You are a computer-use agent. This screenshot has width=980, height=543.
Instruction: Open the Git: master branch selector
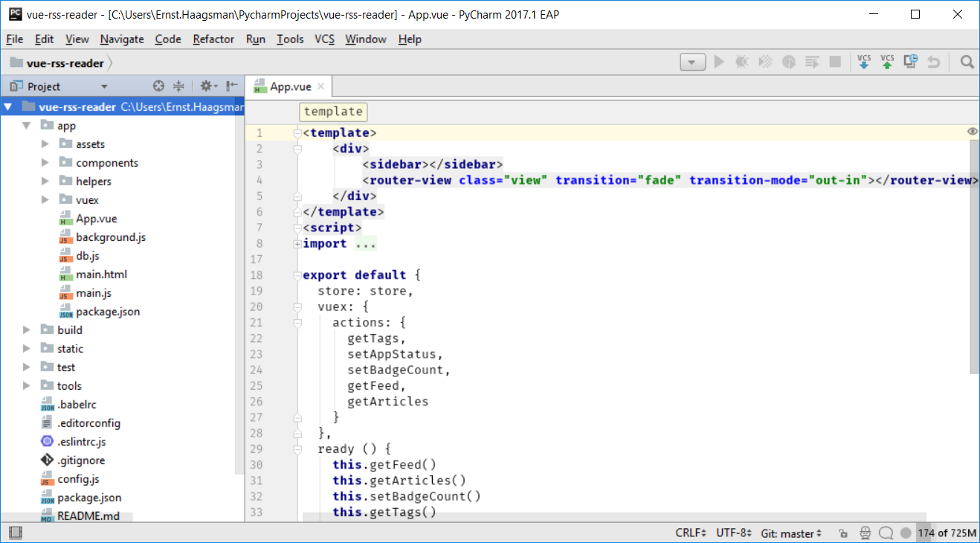click(x=791, y=533)
